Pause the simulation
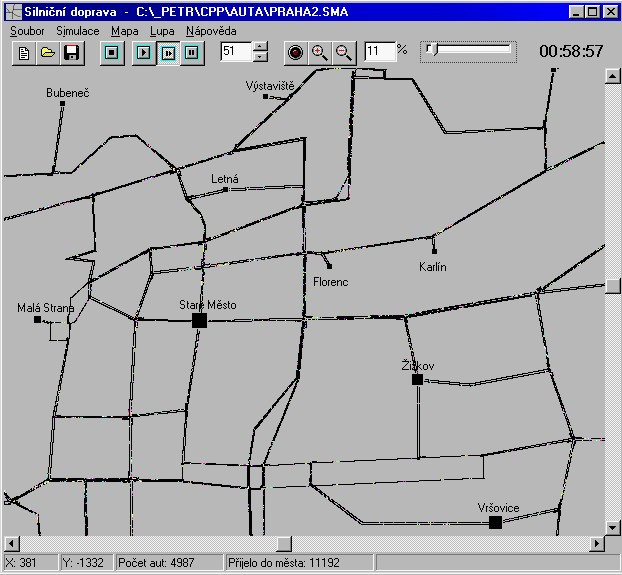The width and height of the screenshot is (622, 575). 192,53
